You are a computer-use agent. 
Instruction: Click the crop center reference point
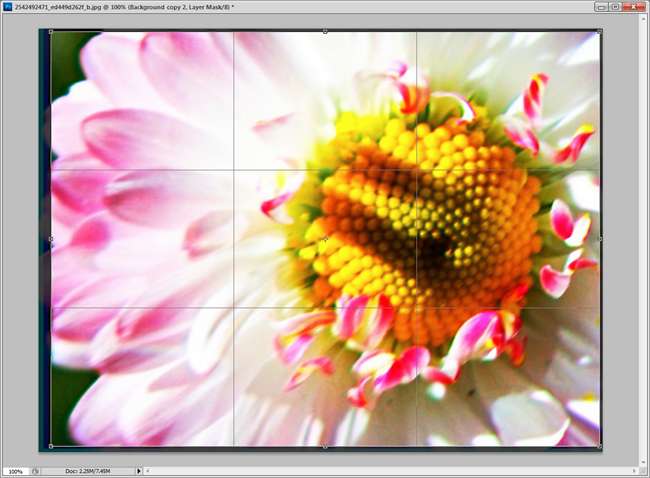click(x=325, y=239)
